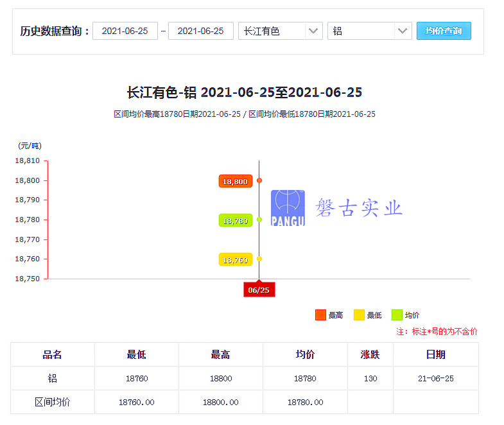
Task: Click the 区间均价 row label
Action: (53, 402)
